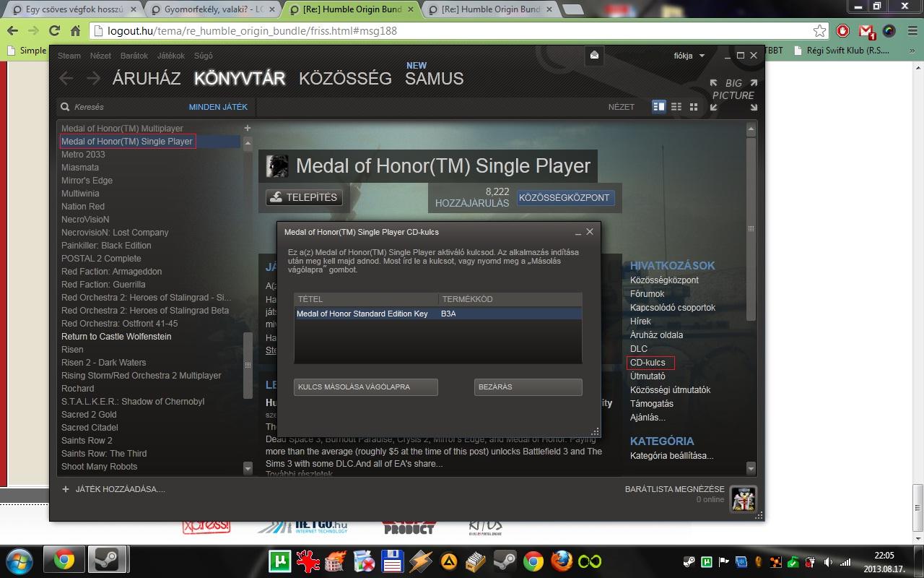Open the color picker extension icon
The width and height of the screenshot is (924, 578).
point(889,31)
